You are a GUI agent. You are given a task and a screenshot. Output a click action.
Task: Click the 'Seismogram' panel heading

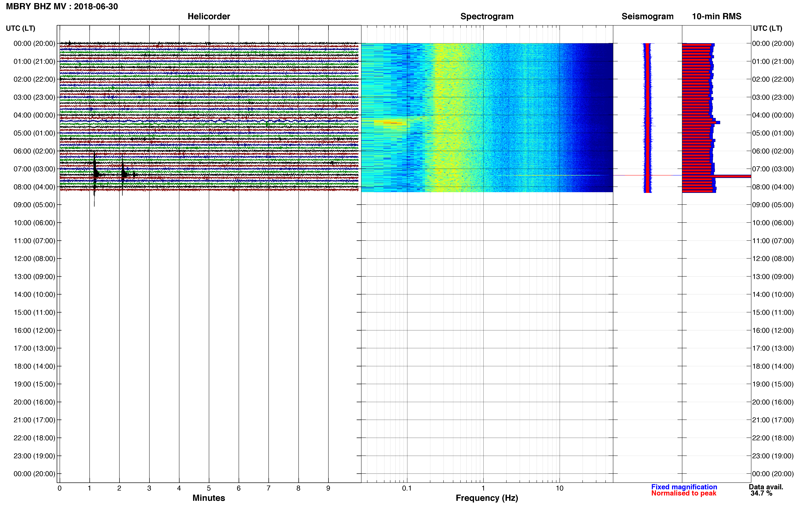tap(647, 16)
